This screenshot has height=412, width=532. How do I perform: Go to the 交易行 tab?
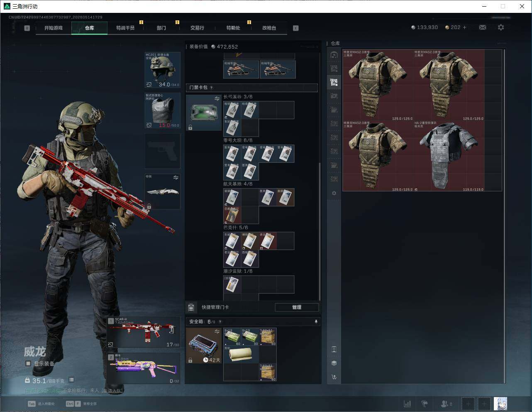(197, 28)
